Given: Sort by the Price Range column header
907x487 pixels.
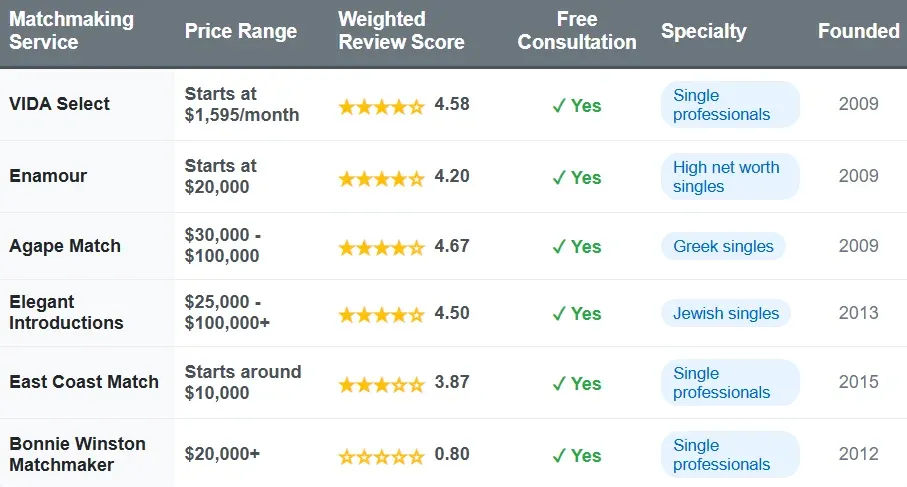Looking at the screenshot, I should click(241, 31).
